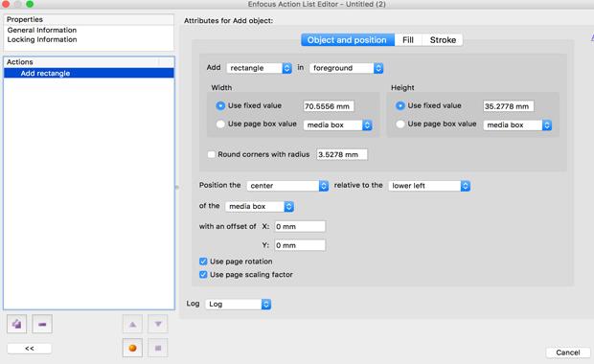
Task: Click the Width fixed value field '70.5556 mm'
Action: (x=329, y=106)
